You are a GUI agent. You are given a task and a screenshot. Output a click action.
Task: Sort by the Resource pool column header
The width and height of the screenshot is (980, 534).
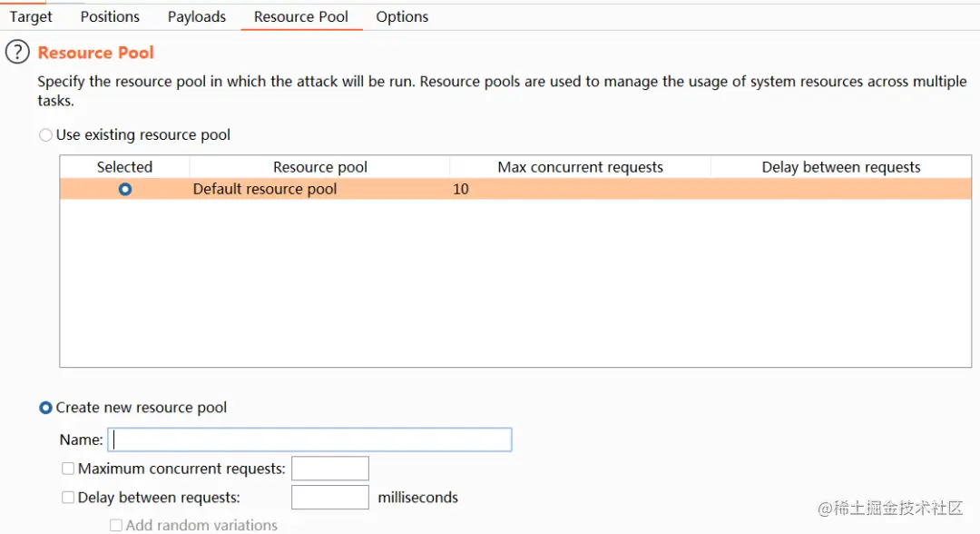pos(320,167)
